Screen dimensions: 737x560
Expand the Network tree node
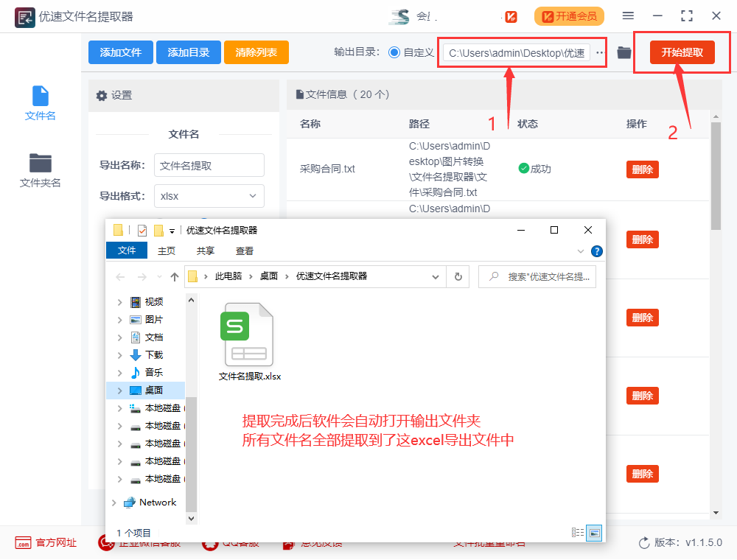click(113, 503)
